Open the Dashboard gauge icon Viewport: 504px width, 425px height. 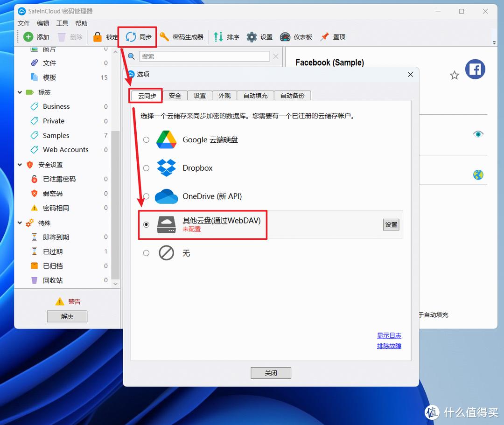tap(285, 37)
